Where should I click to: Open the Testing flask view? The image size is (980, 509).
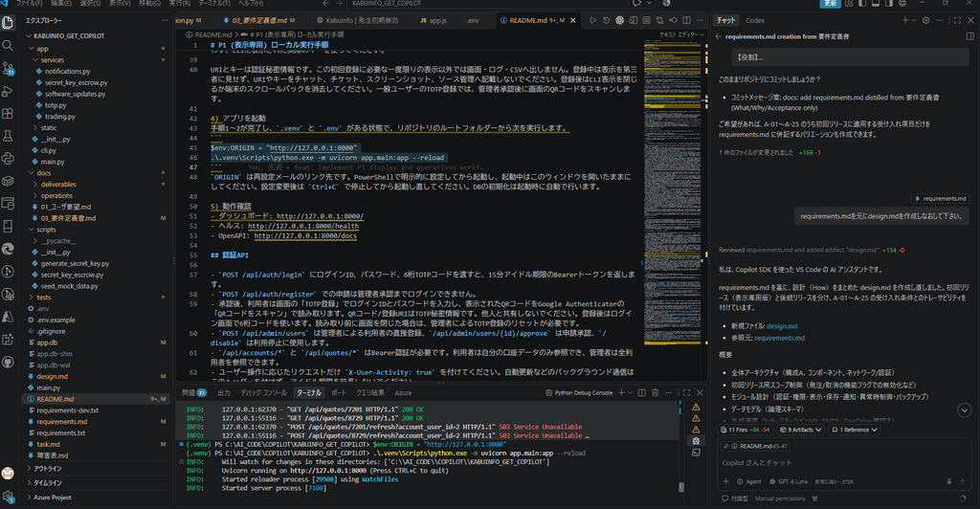[8, 136]
